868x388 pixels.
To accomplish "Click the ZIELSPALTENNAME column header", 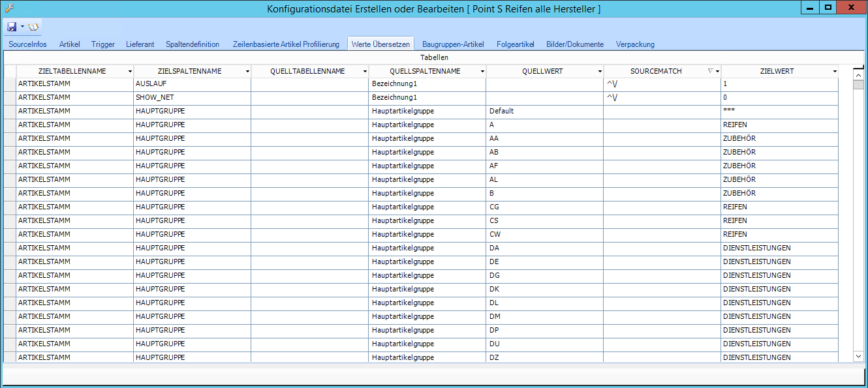I will pyautogui.click(x=189, y=71).
